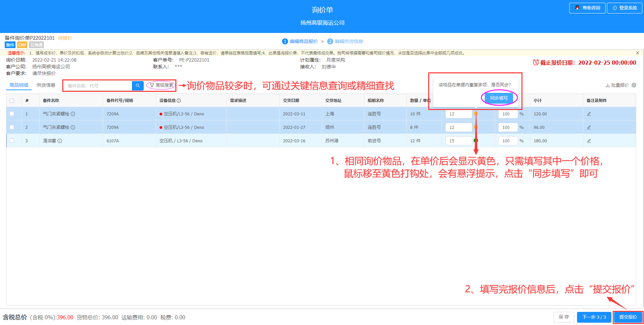Viewport: 644px width, 325px height.
Task: Click unit price field in row 2
Action: point(459,128)
